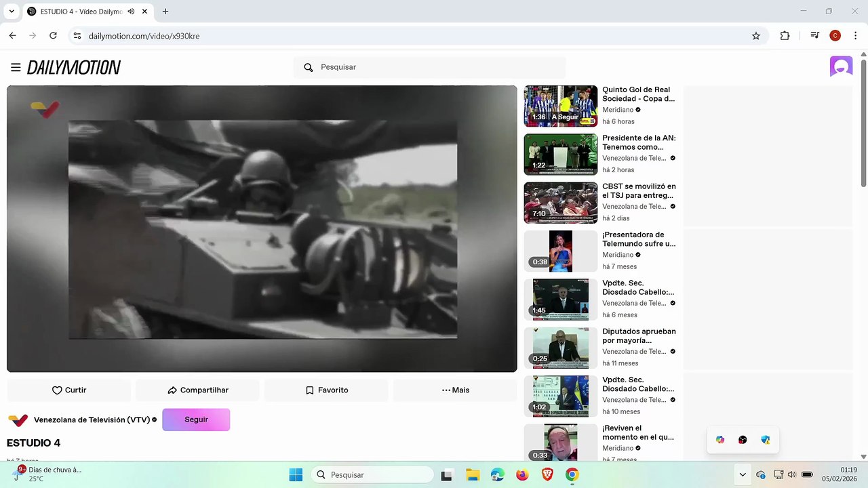Click the main video player
The height and width of the screenshot is (488, 868).
coord(262,229)
